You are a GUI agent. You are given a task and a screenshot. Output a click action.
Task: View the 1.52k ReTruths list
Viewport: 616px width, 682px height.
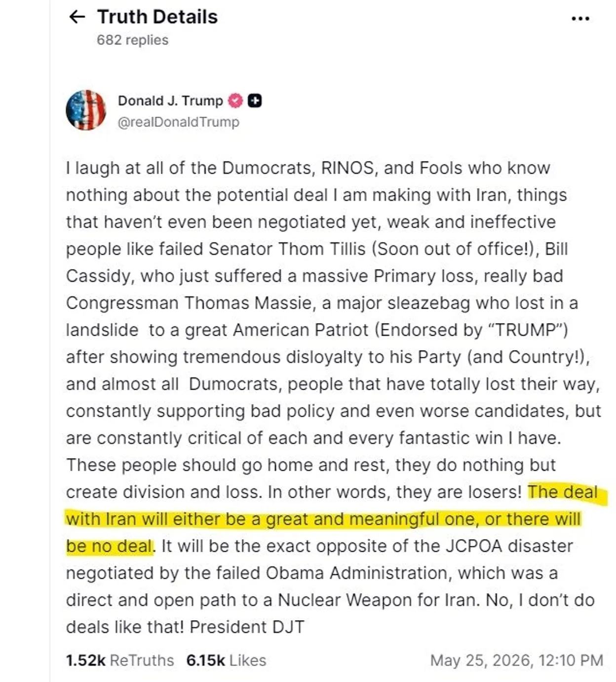coord(120,660)
